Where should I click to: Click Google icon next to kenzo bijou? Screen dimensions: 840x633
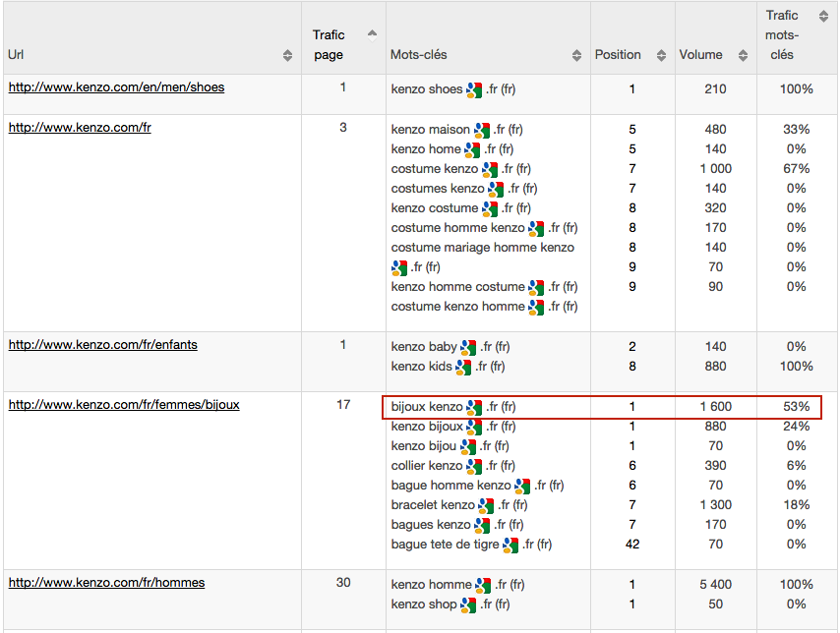click(x=468, y=446)
